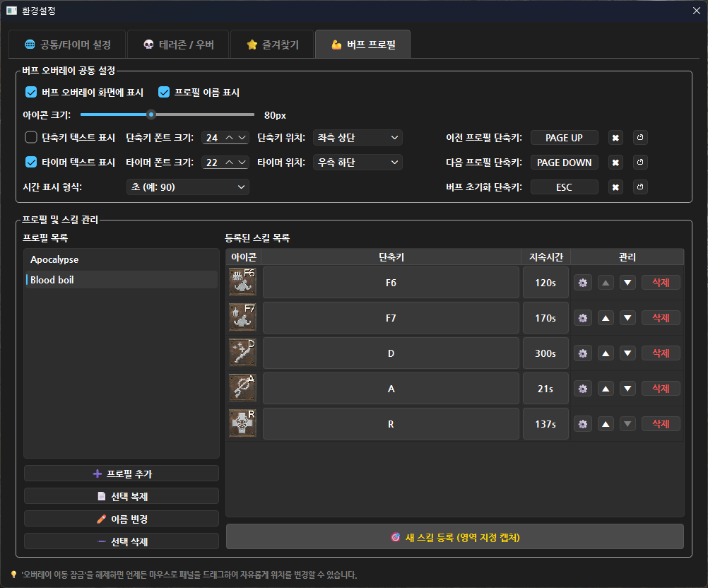Viewport: 708px width, 588px height.
Task: Click the F7 skill icon thumbnail
Action: tap(242, 317)
